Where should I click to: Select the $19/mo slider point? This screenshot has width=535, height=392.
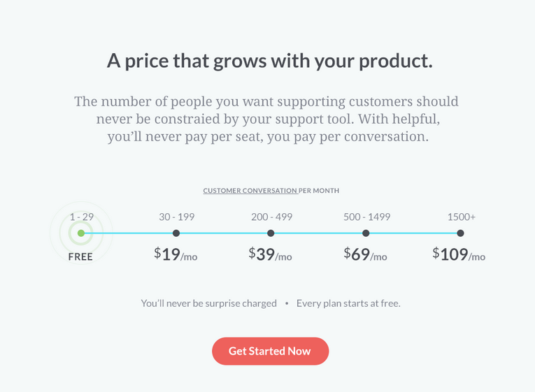click(x=176, y=233)
